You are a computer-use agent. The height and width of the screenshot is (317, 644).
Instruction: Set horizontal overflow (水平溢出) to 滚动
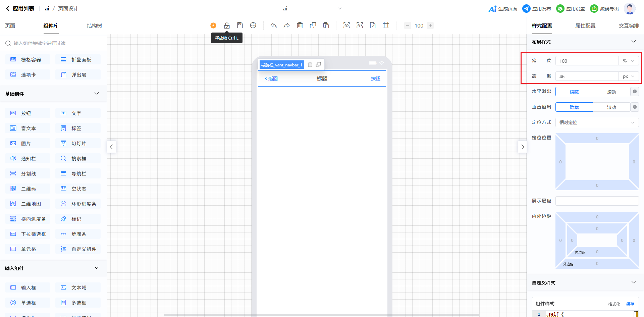(x=611, y=92)
